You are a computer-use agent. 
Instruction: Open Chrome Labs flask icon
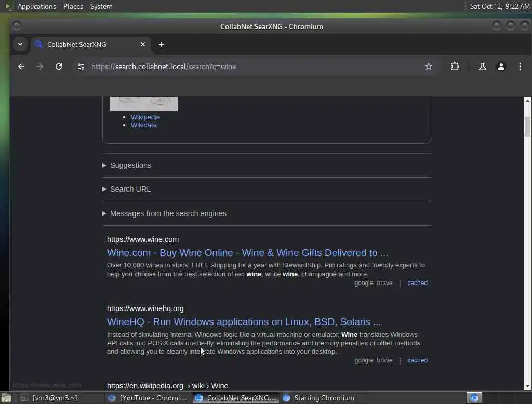click(x=482, y=66)
